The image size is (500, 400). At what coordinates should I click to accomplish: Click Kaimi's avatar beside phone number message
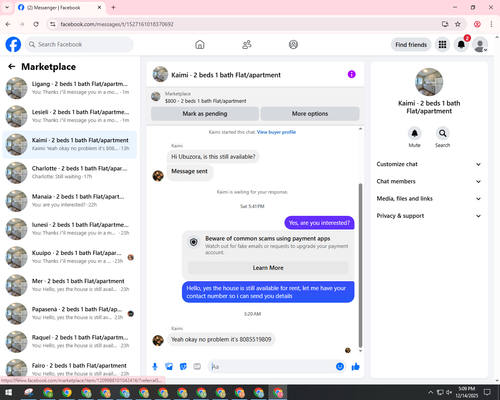(158, 340)
